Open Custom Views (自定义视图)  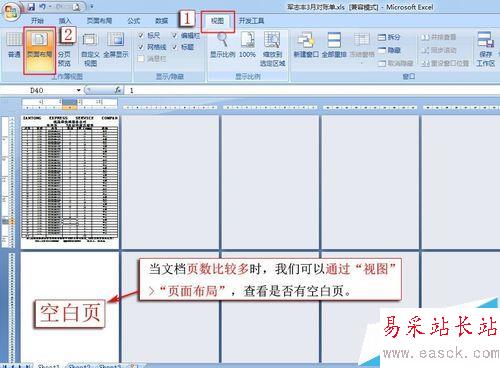[90, 50]
